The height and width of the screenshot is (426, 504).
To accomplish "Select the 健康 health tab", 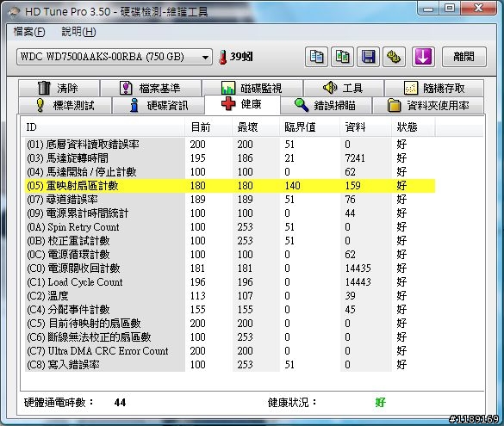I will 242,104.
